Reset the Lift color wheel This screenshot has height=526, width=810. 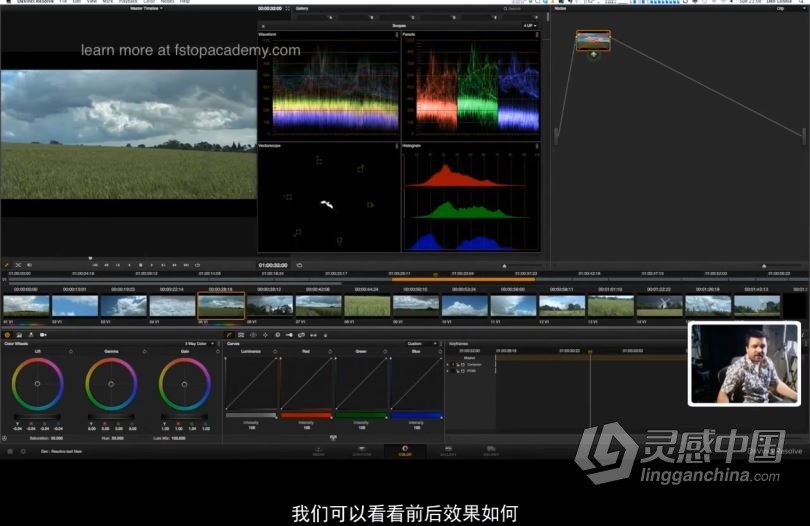coord(71,351)
